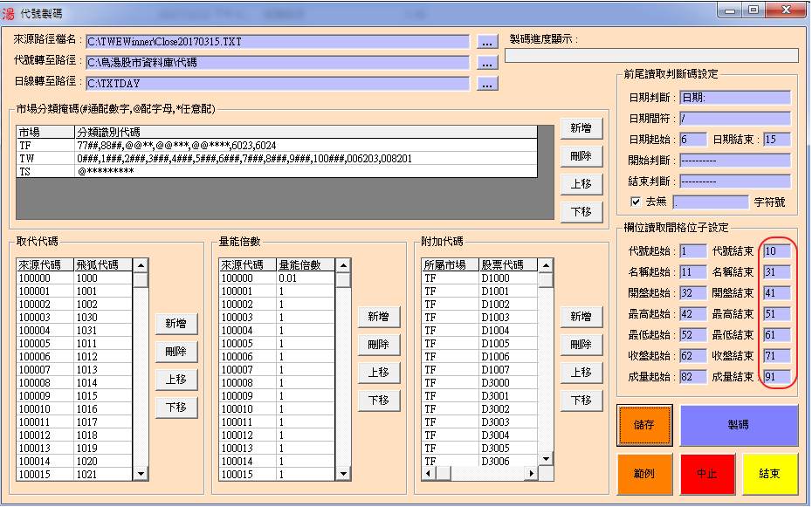This screenshot has height=507, width=812.
Task: Select the TW market row in 市場分類掩碼
Action: tap(277, 158)
